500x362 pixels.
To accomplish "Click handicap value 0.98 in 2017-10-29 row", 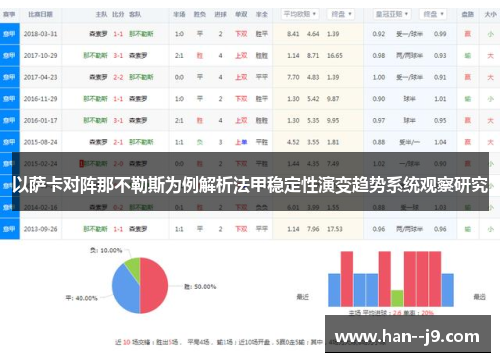I will 379,56.
